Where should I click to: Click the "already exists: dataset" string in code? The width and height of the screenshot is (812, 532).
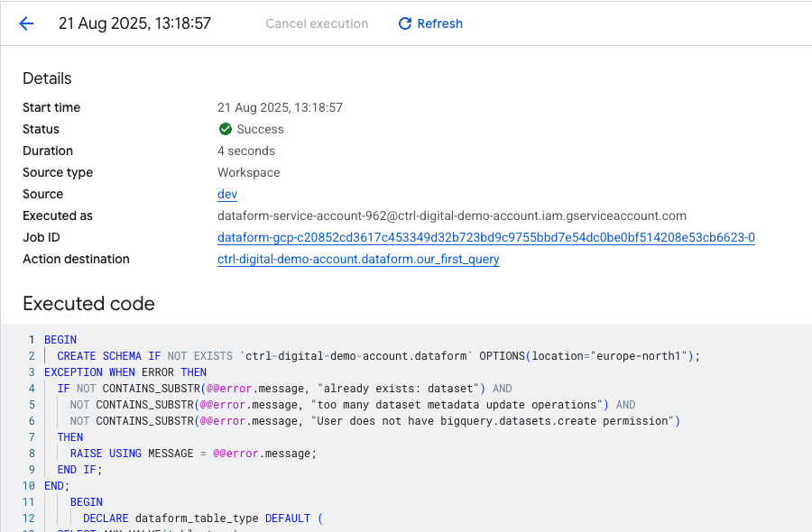[x=398, y=389]
